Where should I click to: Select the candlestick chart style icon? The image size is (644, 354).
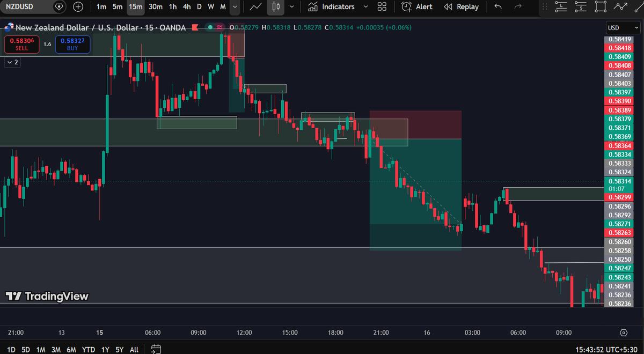tap(276, 7)
